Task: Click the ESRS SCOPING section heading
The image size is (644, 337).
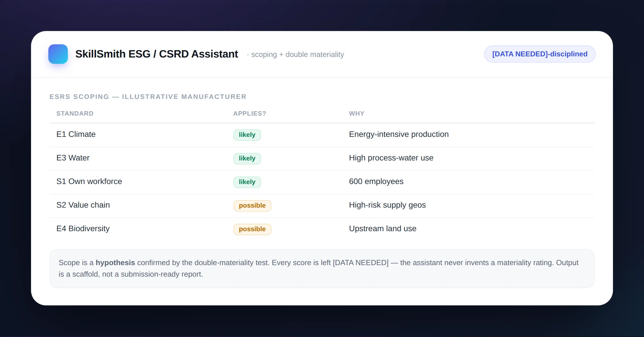Action: tap(148, 97)
